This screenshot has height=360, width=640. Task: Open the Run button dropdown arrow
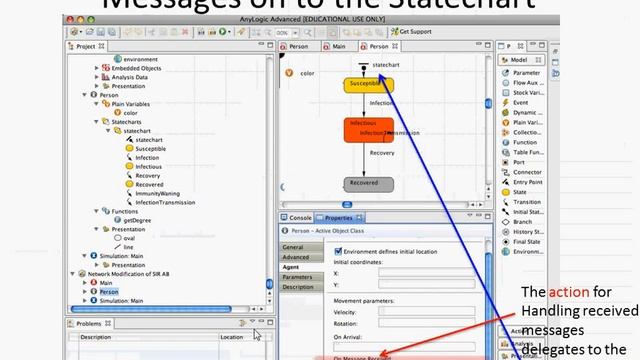[229, 32]
